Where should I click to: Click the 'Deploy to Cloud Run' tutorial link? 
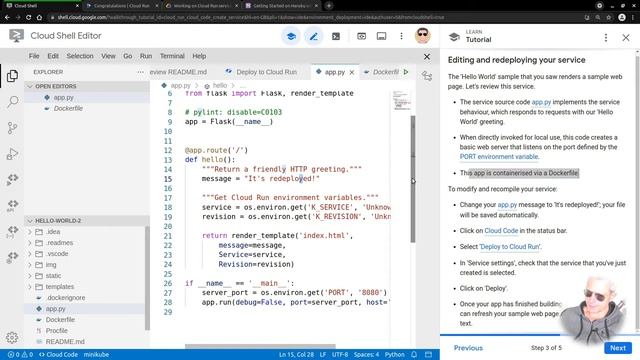point(510,247)
